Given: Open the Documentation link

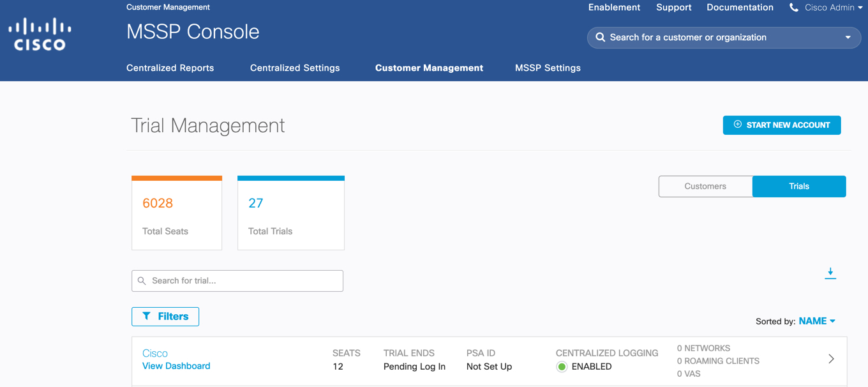Looking at the screenshot, I should coord(740,8).
